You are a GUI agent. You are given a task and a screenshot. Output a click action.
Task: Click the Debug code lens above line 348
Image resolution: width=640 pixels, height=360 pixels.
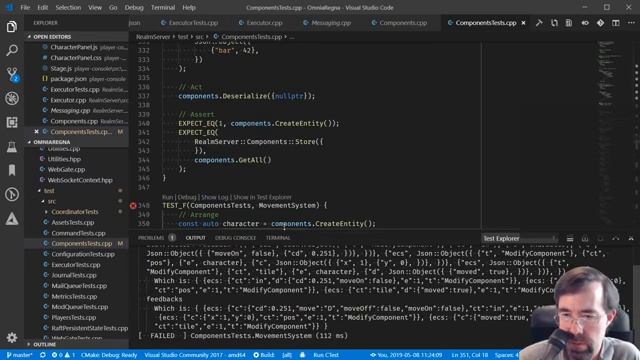[x=187, y=197]
